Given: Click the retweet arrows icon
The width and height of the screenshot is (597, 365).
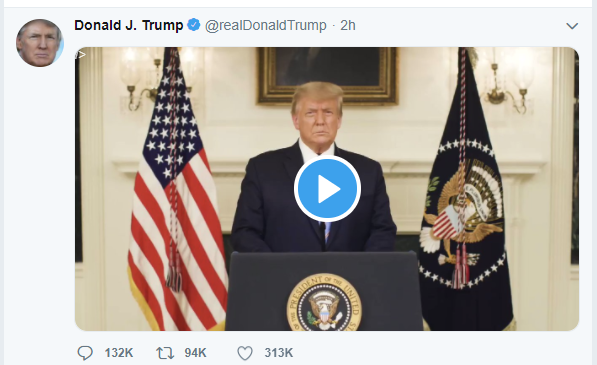Looking at the screenshot, I should [165, 353].
